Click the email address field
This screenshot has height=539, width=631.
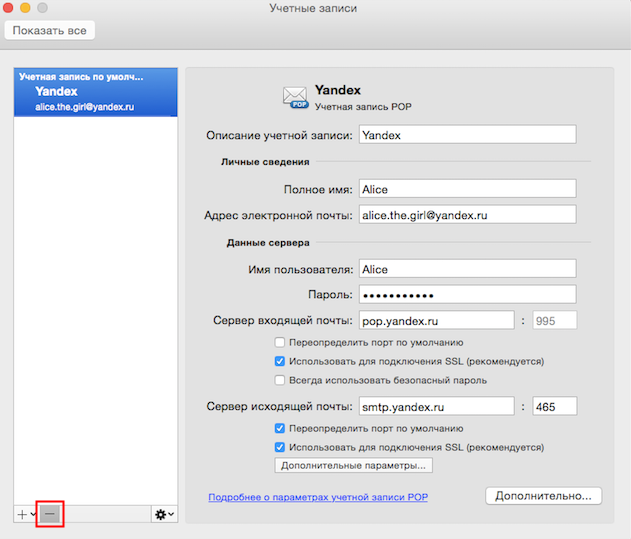coord(467,215)
